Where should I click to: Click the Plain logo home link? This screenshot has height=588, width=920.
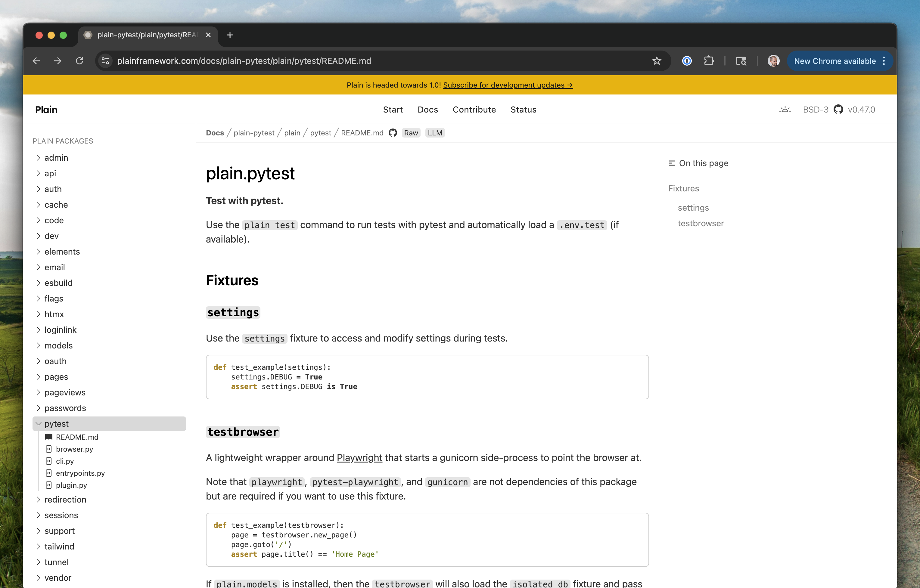[x=46, y=110]
